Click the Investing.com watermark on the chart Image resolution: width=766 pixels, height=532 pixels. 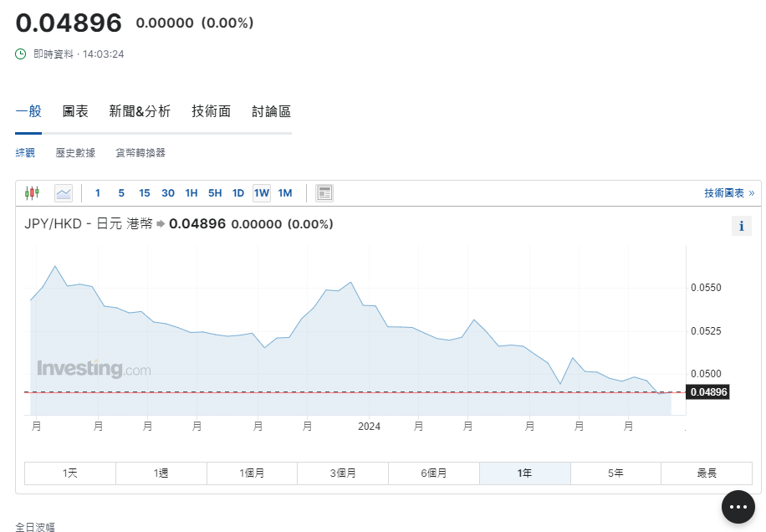[94, 368]
